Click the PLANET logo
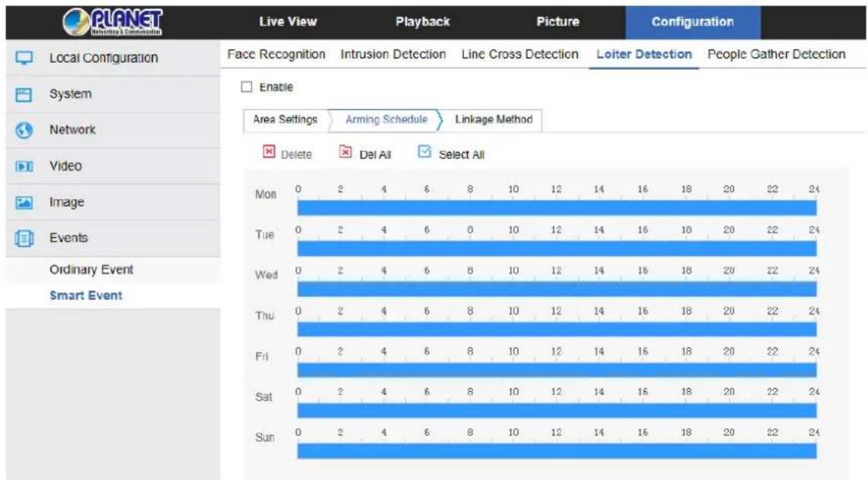This screenshot has height=480, width=868. click(x=112, y=22)
